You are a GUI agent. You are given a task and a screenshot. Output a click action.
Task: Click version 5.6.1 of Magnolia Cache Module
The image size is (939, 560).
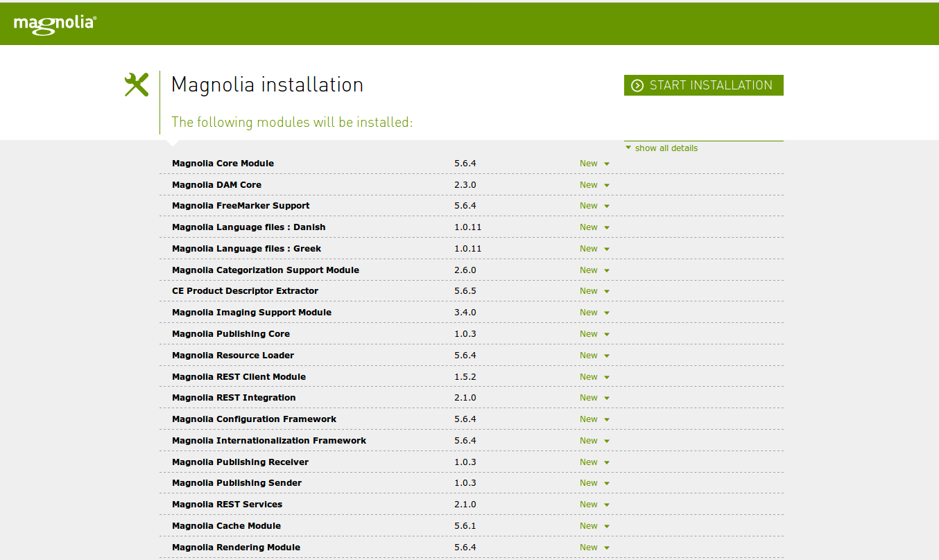(465, 526)
